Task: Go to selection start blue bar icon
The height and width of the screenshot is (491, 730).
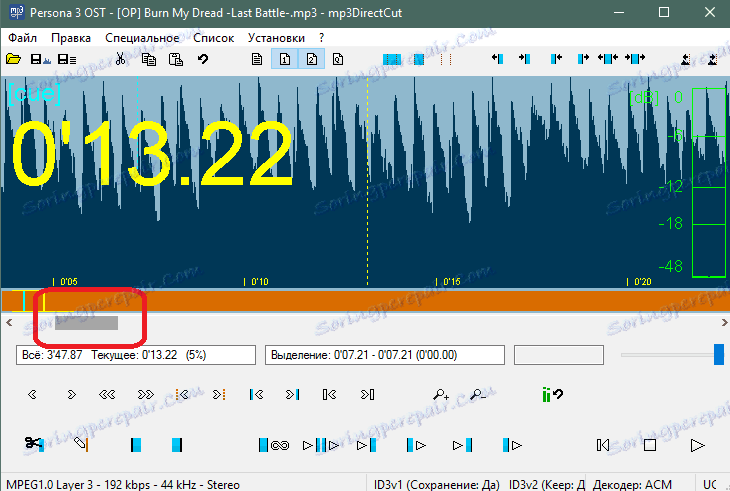Action: pyautogui.click(x=256, y=395)
